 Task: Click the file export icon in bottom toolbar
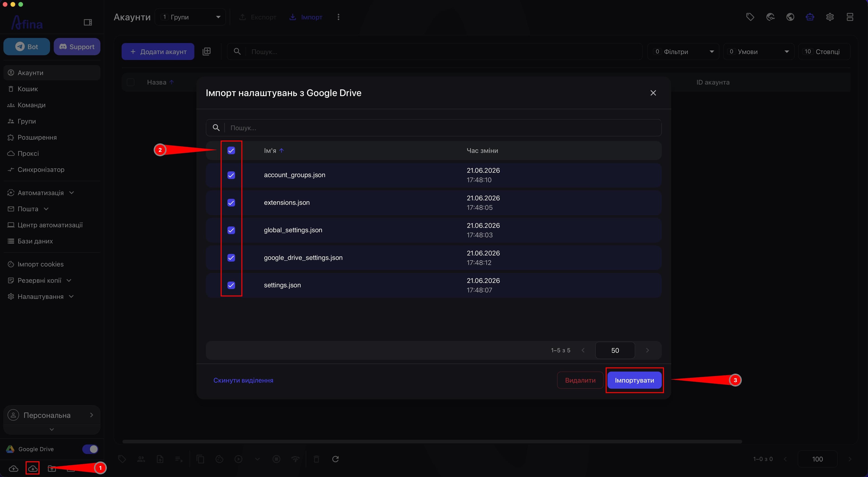pos(160,459)
